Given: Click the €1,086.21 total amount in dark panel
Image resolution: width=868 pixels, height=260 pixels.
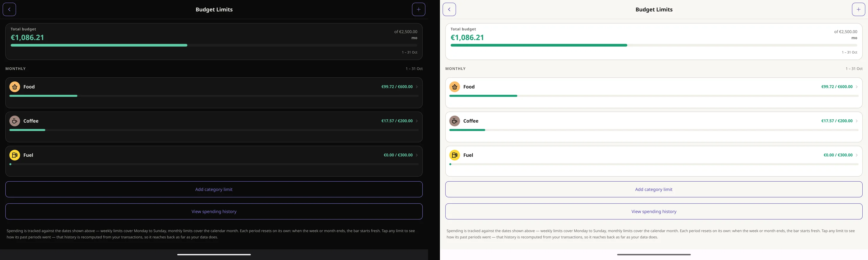Looking at the screenshot, I should 27,38.
